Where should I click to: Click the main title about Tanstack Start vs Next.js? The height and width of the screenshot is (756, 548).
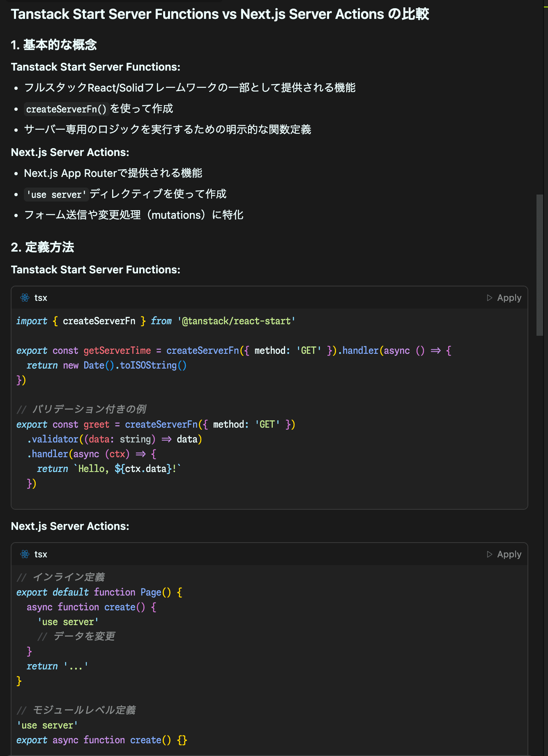click(220, 14)
